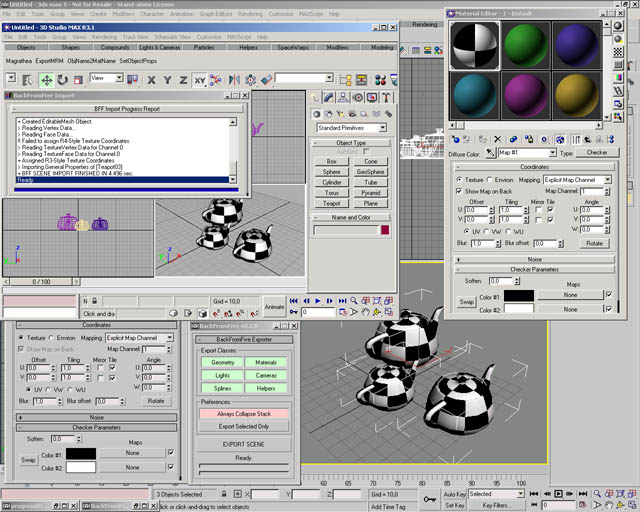Click Go to Parent icon in Material Editor
Image resolution: width=640 pixels, height=512 pixels.
click(588, 140)
